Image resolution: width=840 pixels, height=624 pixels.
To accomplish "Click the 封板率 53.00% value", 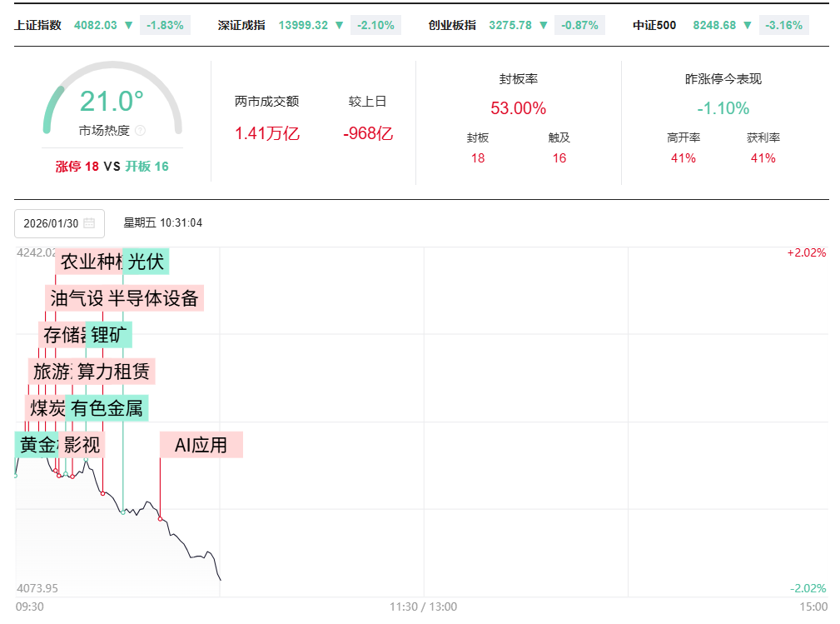I will pyautogui.click(x=518, y=108).
